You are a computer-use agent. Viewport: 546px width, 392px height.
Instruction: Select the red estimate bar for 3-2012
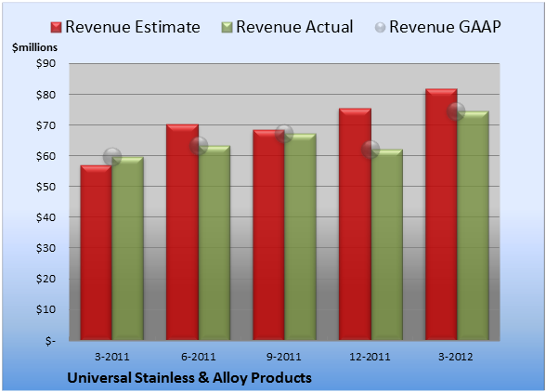coord(441,215)
